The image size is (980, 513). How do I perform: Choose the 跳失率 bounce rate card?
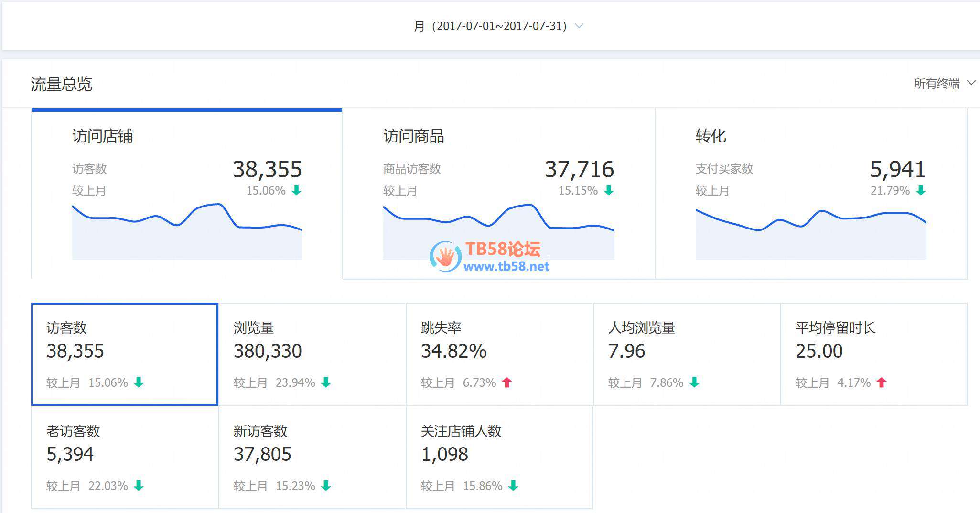[499, 354]
